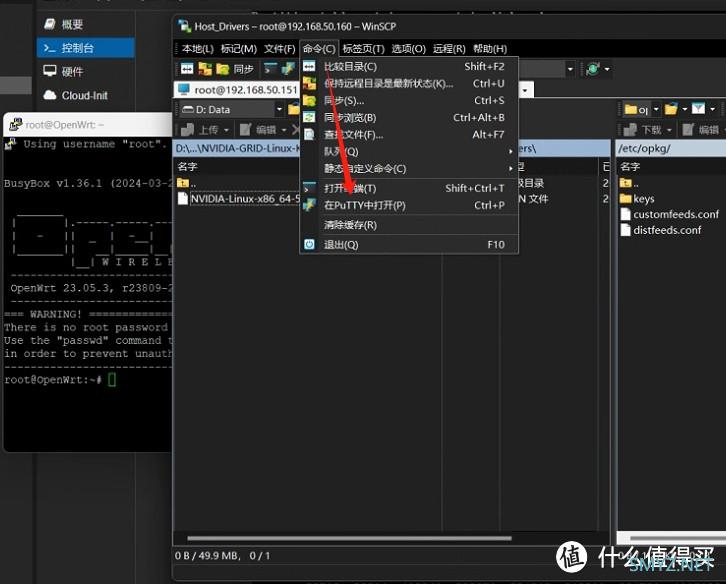Image resolution: width=726 pixels, height=584 pixels.
Task: Click the 下载 download button
Action: [x=643, y=130]
